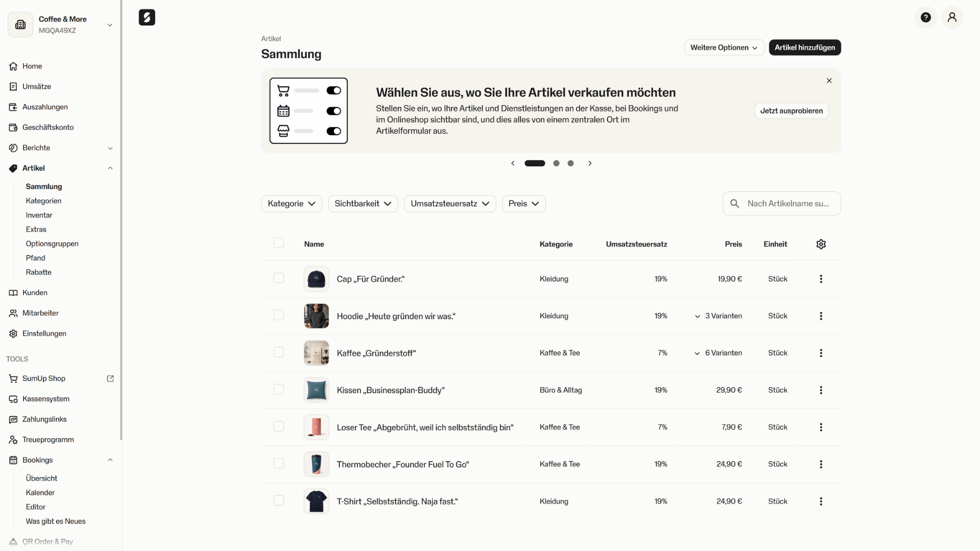
Task: Tick checkbox for T-Shirt „Selbstständig. Naja fast.“
Action: point(279,500)
